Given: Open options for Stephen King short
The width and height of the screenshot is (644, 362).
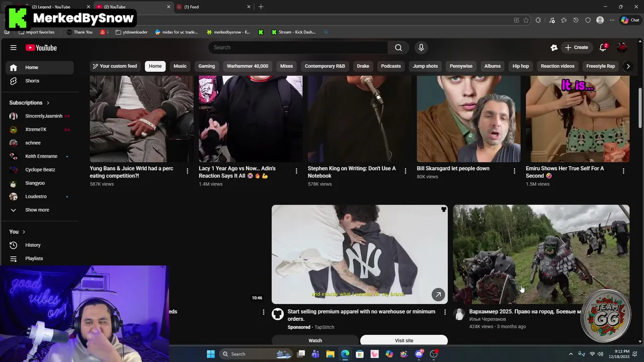Looking at the screenshot, I should coord(406,171).
